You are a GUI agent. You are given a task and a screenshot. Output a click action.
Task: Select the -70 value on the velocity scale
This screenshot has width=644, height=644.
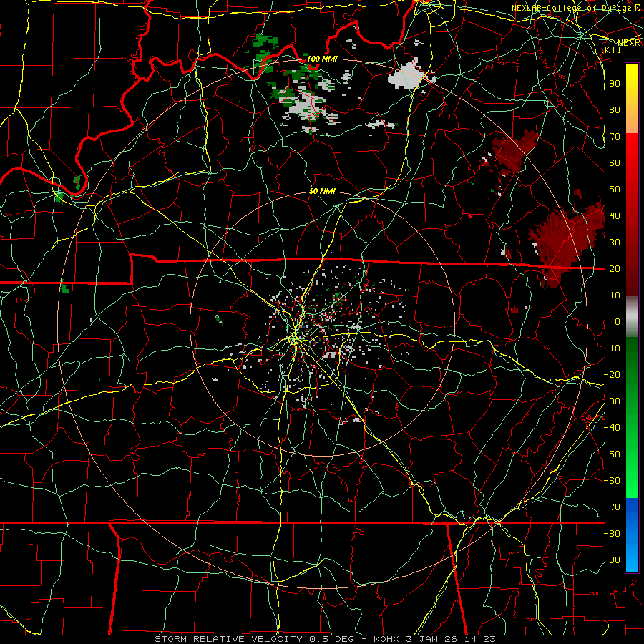tap(612, 507)
